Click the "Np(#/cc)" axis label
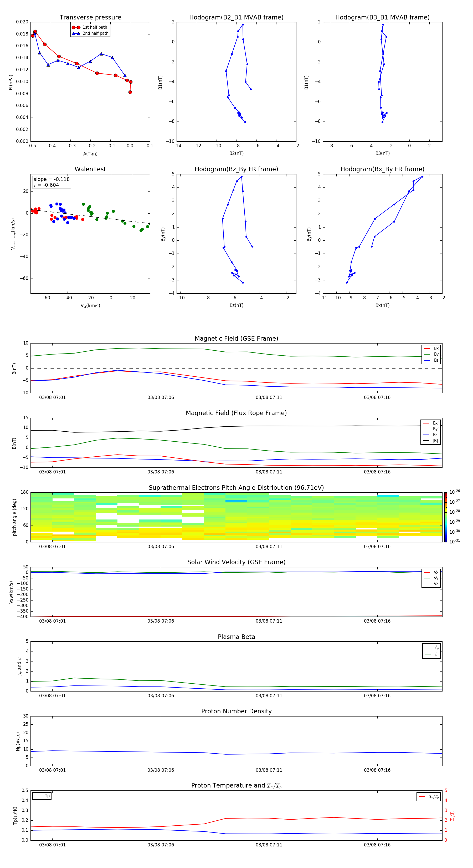This screenshot has height=868, width=473. tap(18, 741)
